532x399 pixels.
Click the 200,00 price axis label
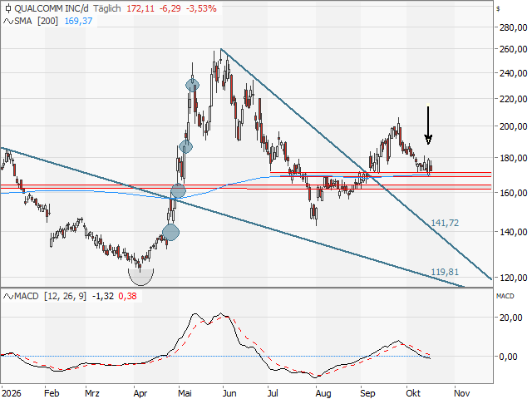coord(514,126)
